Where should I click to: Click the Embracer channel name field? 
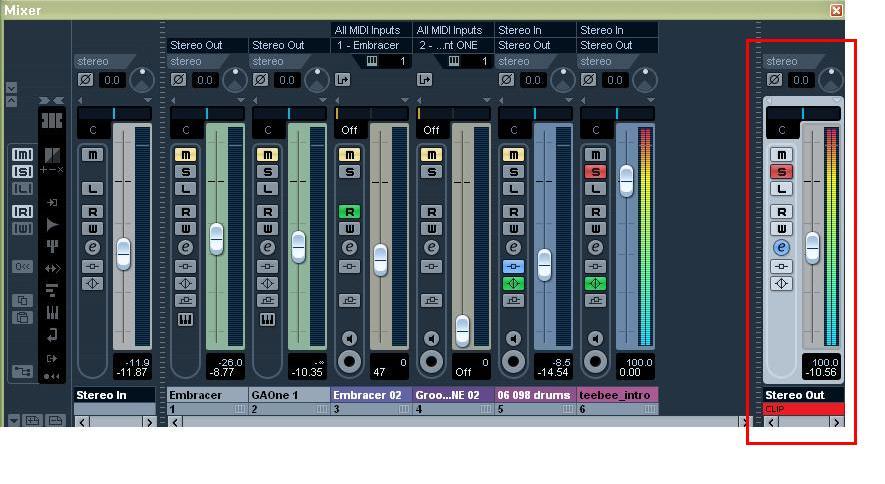[x=207, y=395]
